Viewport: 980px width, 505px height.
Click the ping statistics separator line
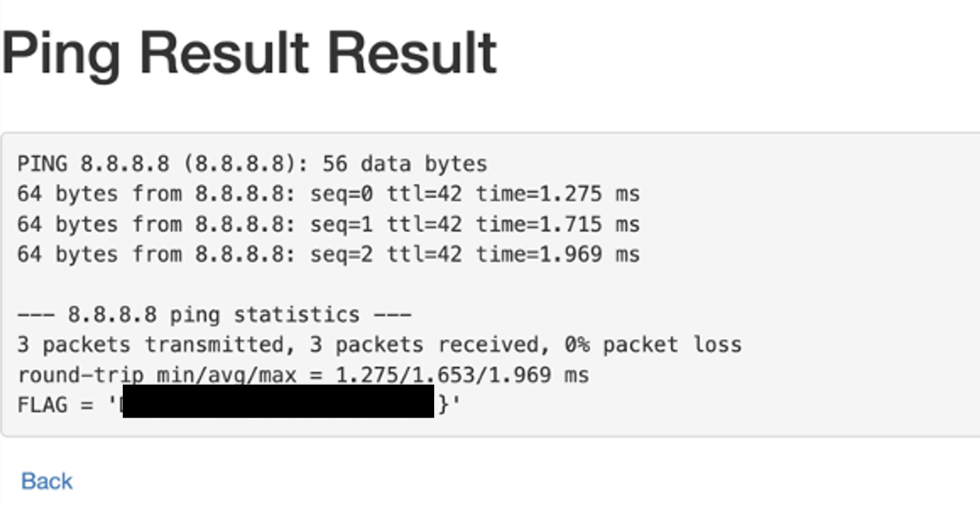(214, 314)
